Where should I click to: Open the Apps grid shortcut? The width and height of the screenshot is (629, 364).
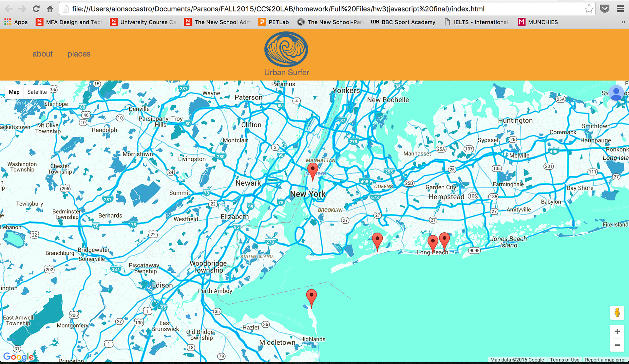[16, 22]
